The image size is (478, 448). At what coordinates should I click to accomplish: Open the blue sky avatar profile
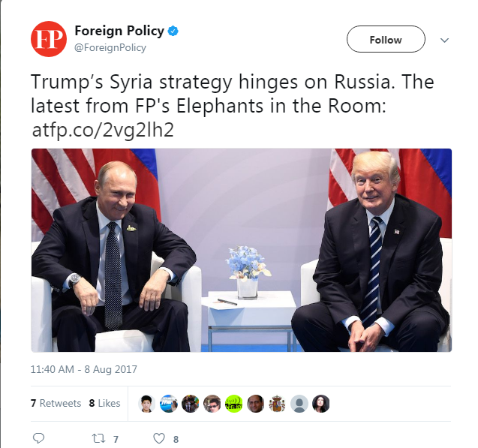(169, 404)
